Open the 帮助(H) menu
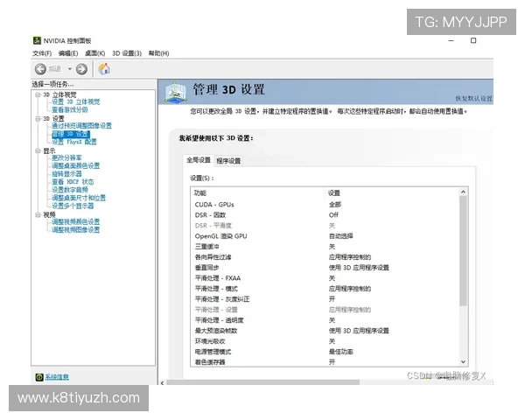This screenshot has width=525, height=420. 158,53
